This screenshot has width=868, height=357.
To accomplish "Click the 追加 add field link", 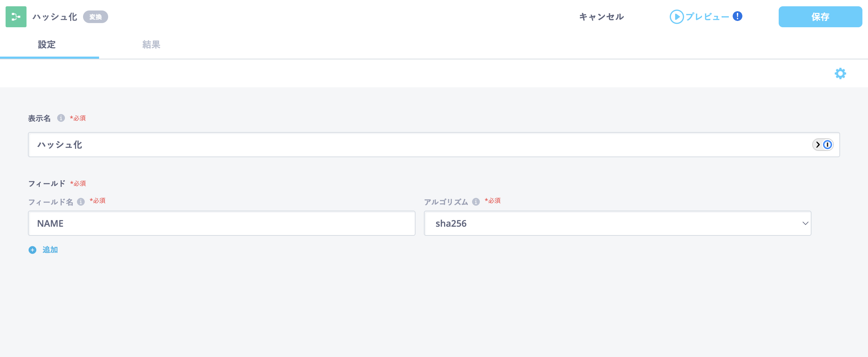I will (x=50, y=250).
